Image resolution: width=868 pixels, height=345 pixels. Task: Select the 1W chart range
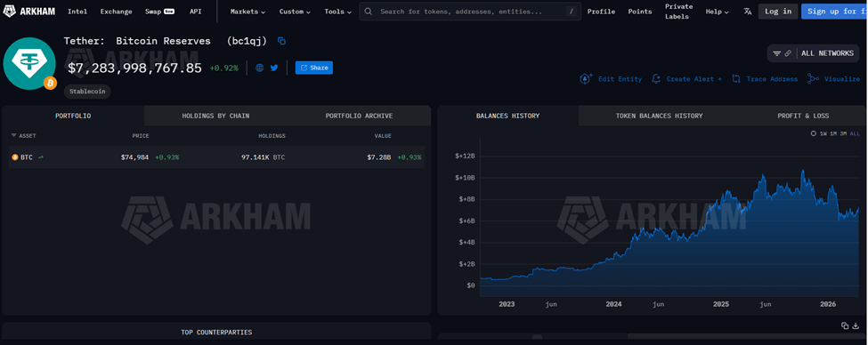click(x=823, y=133)
